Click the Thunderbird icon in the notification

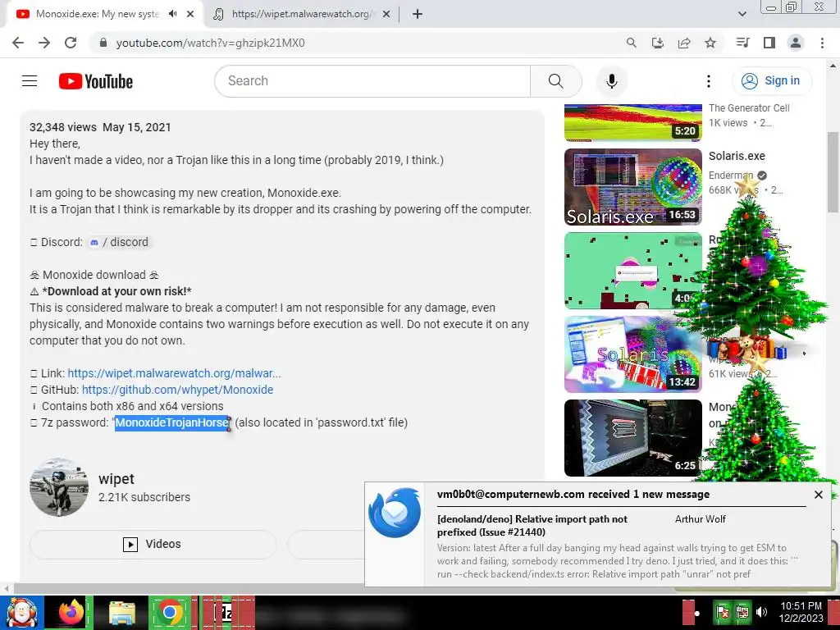point(395,512)
